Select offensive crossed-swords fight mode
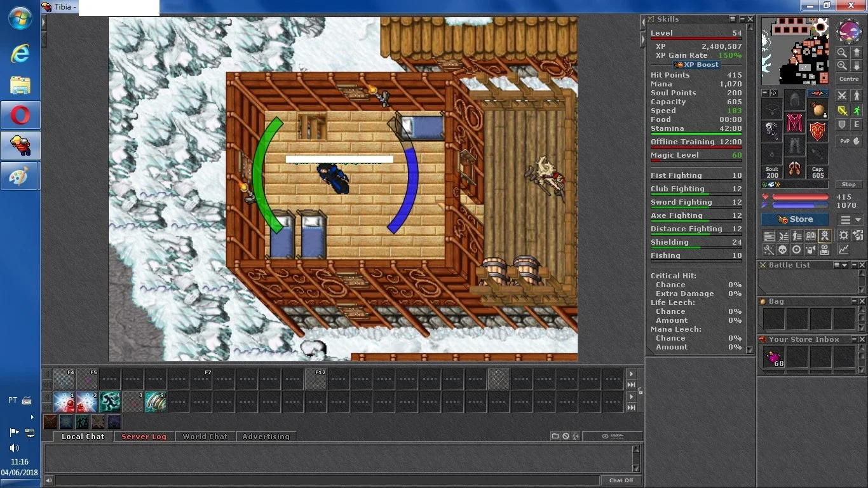868x488 pixels. [842, 95]
